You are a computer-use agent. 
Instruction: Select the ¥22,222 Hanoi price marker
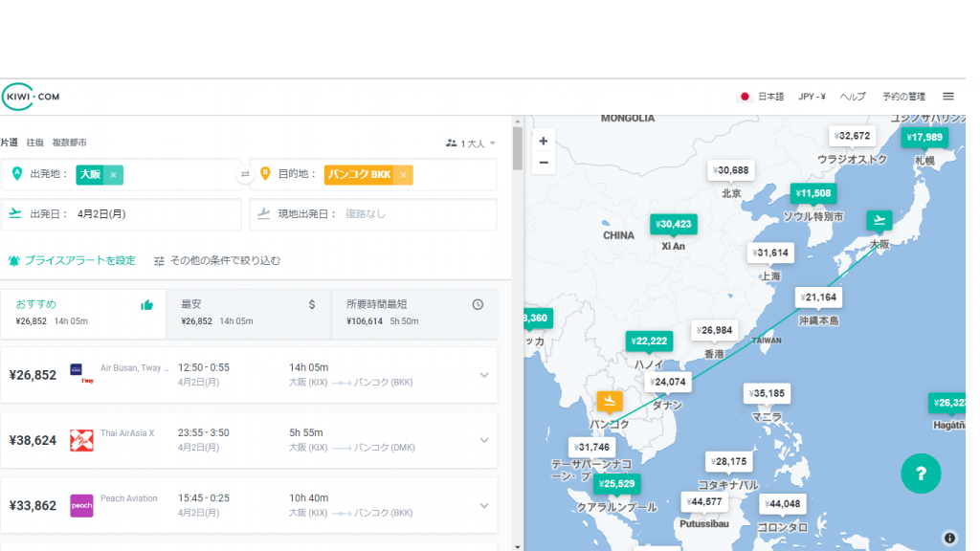(649, 342)
